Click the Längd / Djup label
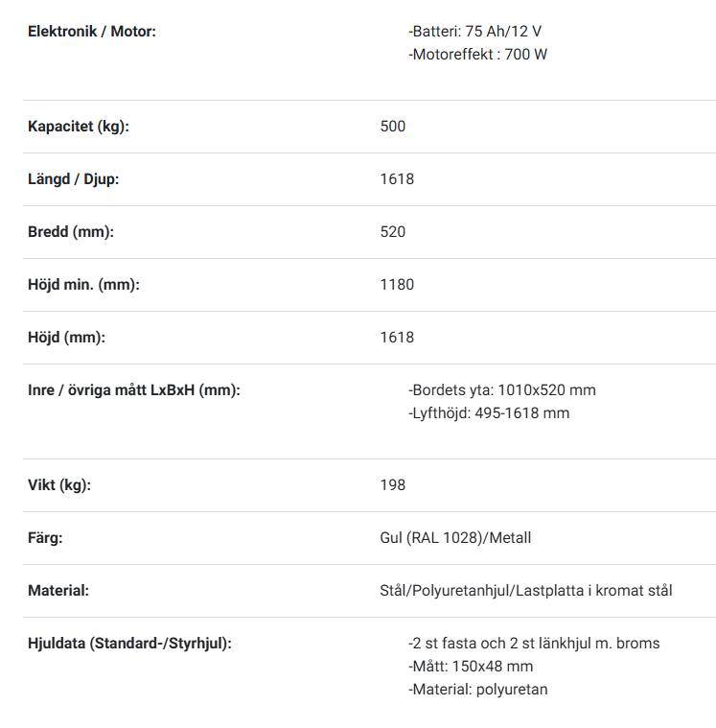Viewport: 716px width, 728px height. tap(73, 179)
